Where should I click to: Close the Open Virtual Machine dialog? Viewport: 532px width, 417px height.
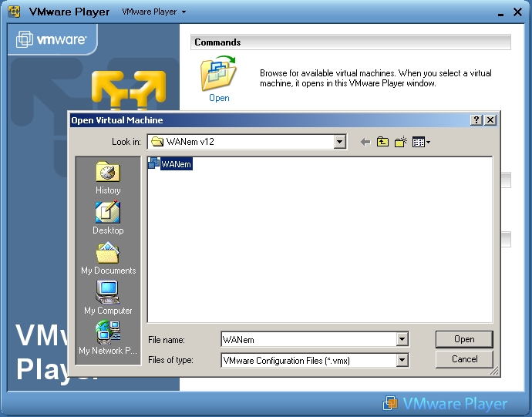pyautogui.click(x=490, y=120)
